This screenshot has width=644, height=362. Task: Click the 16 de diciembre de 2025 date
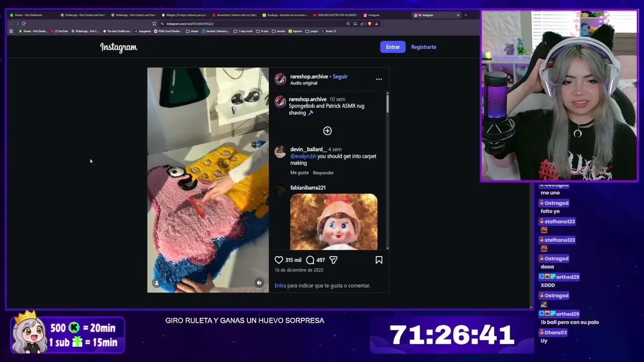pos(299,270)
